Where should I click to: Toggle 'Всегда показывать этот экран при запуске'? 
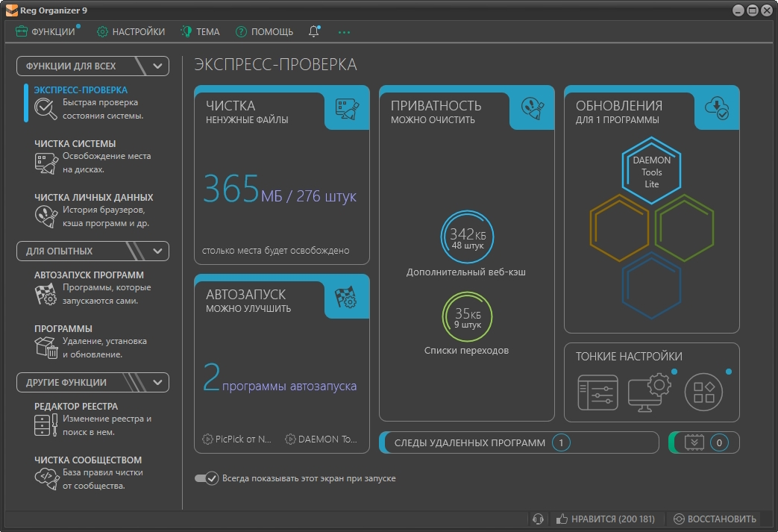click(206, 478)
